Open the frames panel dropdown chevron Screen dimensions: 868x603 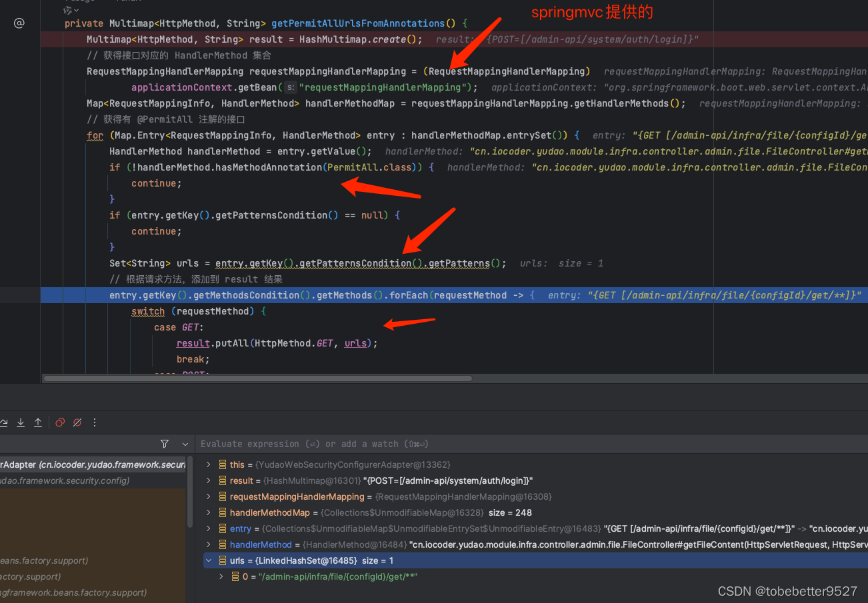185,444
